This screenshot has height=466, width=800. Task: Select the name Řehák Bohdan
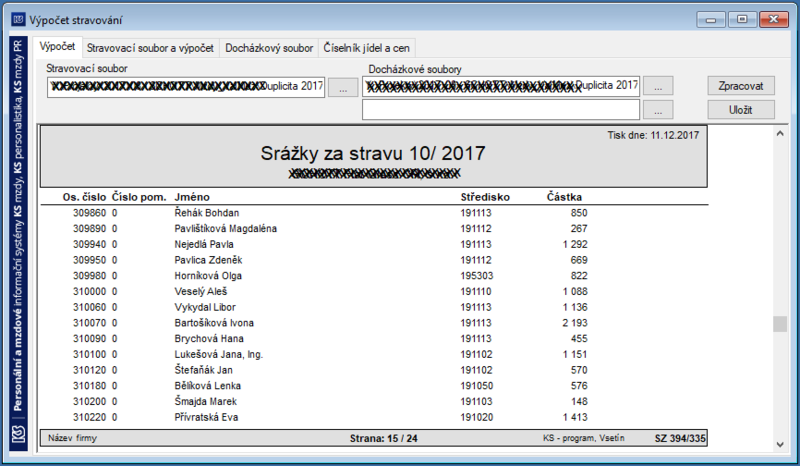(207, 213)
